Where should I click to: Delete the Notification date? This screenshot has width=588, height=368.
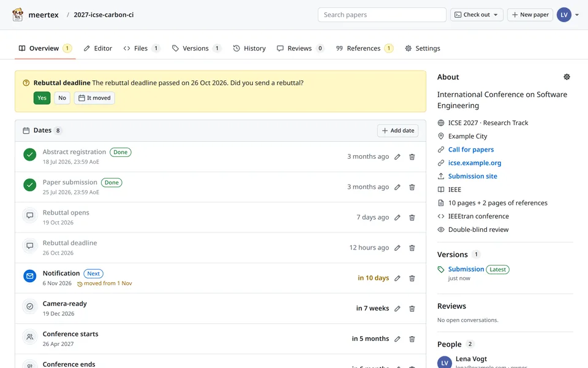(x=412, y=278)
